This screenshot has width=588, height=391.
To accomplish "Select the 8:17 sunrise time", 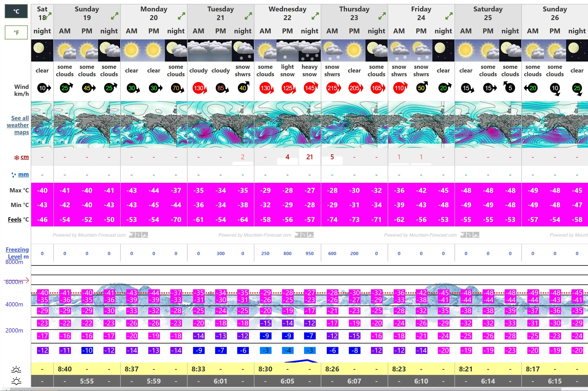I will point(533,369).
